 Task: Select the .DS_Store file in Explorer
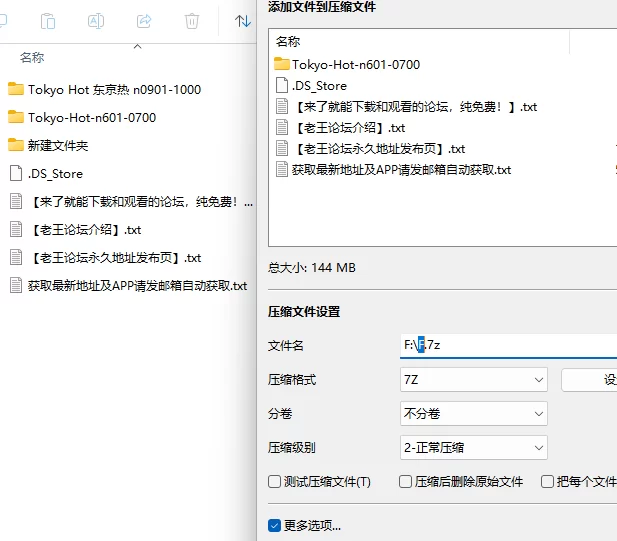46,174
